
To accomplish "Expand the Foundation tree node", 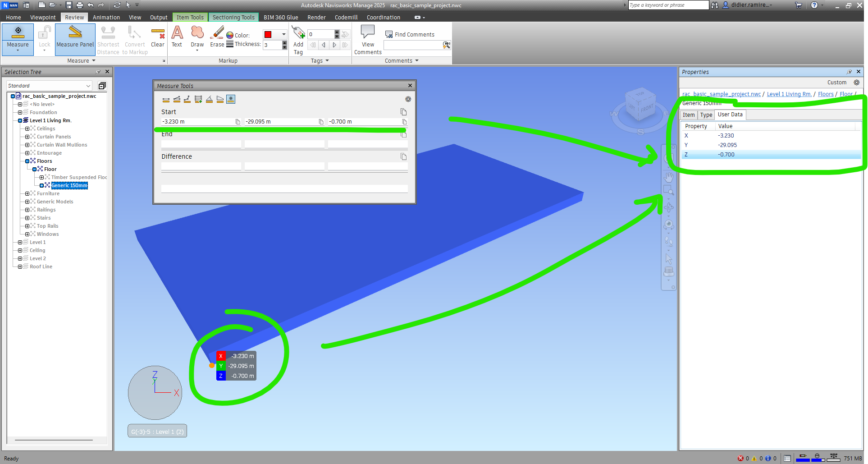I will [20, 112].
